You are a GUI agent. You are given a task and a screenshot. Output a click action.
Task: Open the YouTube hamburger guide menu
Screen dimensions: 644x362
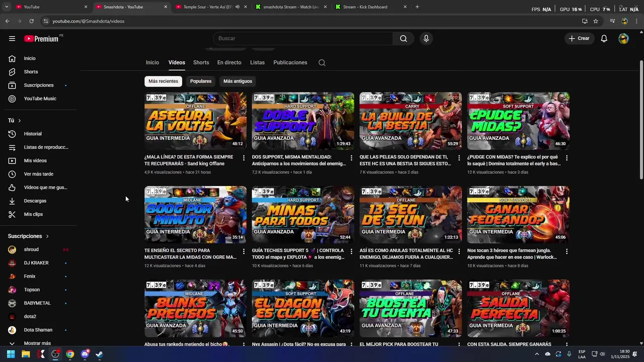pos(12,39)
